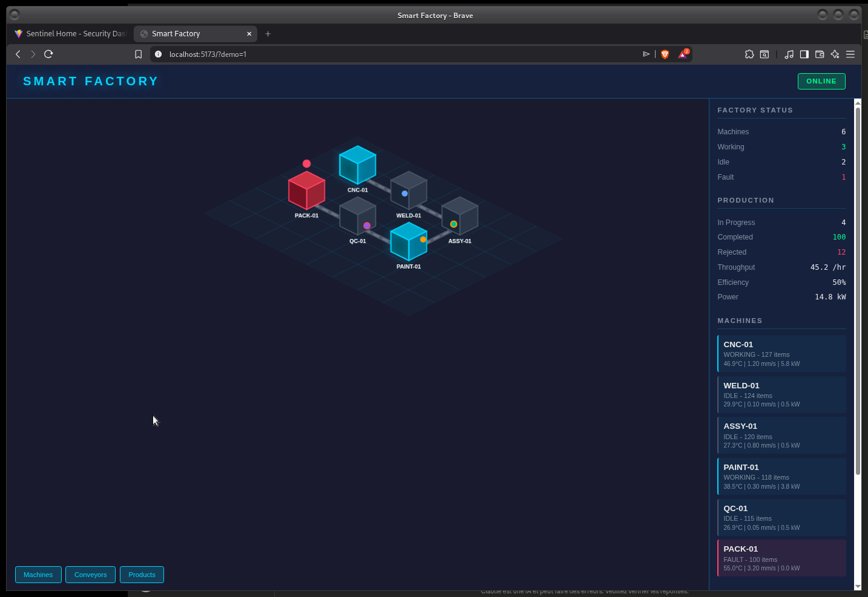This screenshot has width=868, height=597.
Task: Toggle the Conveyors layer button
Action: (90, 575)
